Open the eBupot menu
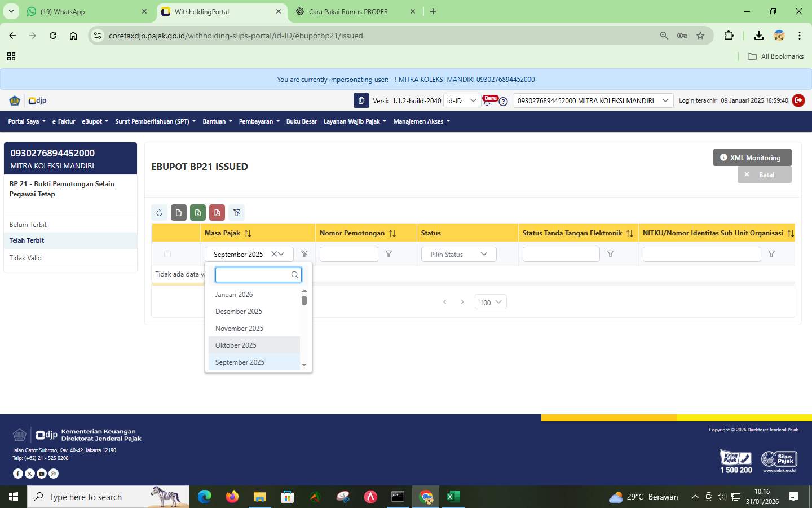The height and width of the screenshot is (508, 812). [x=94, y=121]
